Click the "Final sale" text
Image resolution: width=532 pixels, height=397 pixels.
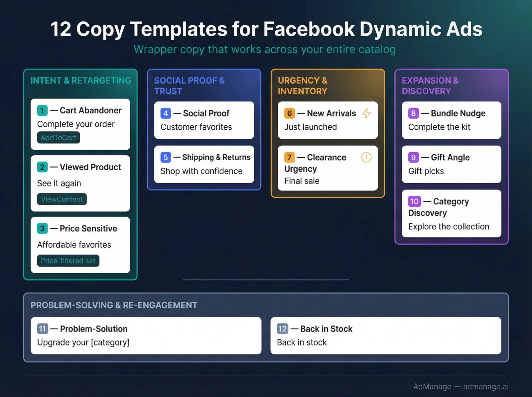coord(302,181)
